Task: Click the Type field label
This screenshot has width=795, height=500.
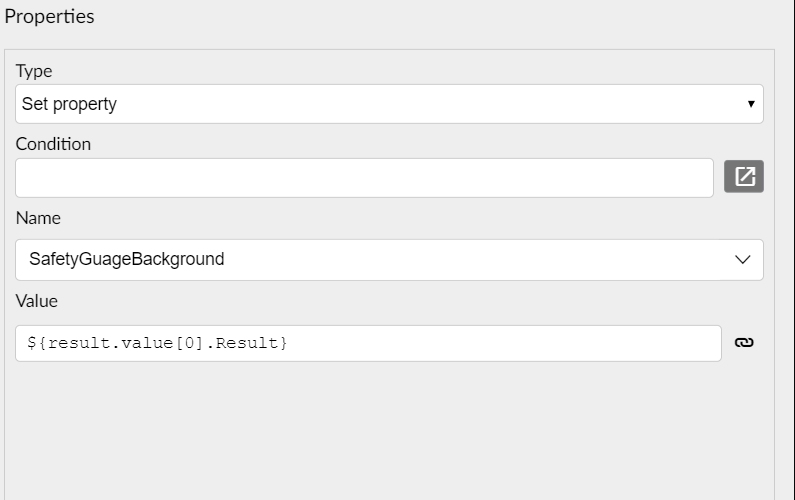Action: coord(33,71)
